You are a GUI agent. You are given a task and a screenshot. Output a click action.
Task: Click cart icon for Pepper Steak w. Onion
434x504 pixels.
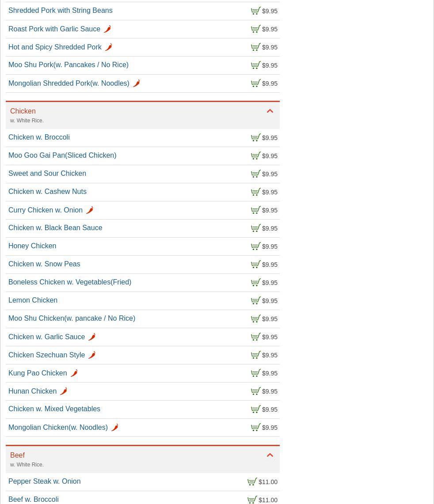[252, 482]
